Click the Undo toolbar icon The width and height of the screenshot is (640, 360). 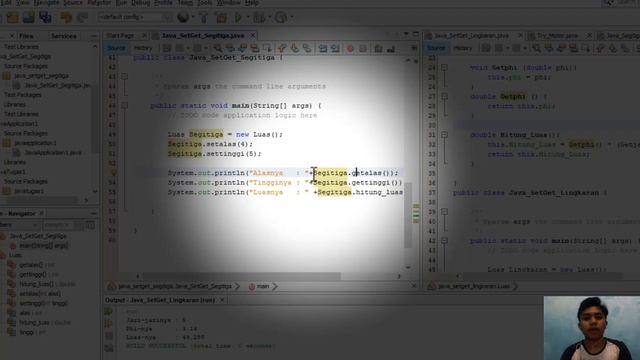[66, 17]
